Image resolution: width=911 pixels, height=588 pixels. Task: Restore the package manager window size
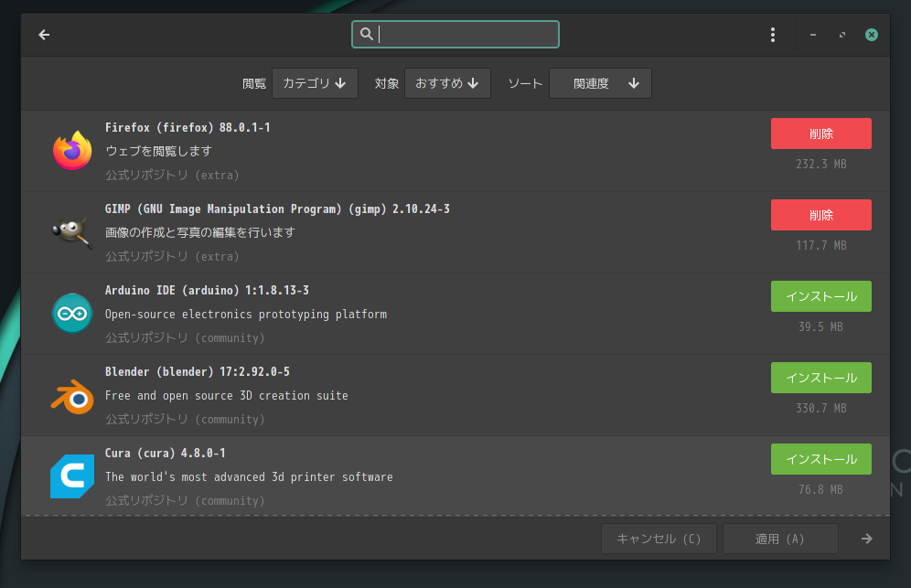coord(841,35)
